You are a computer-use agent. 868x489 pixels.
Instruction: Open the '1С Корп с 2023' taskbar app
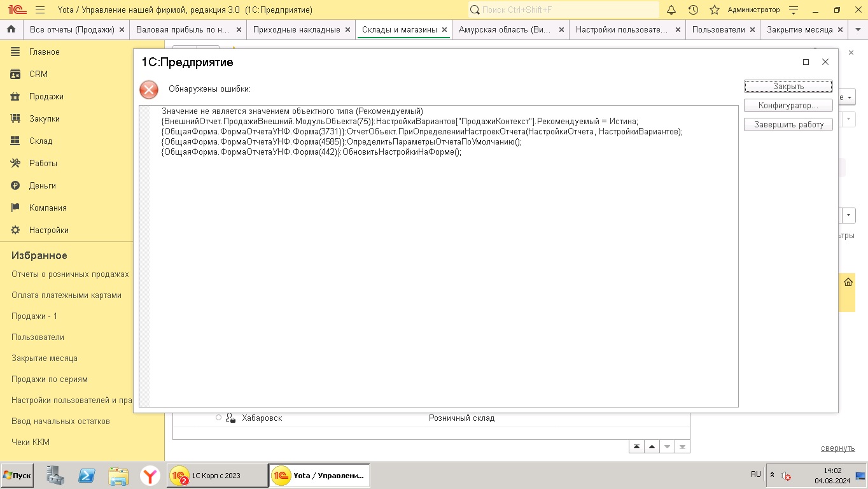click(x=218, y=476)
